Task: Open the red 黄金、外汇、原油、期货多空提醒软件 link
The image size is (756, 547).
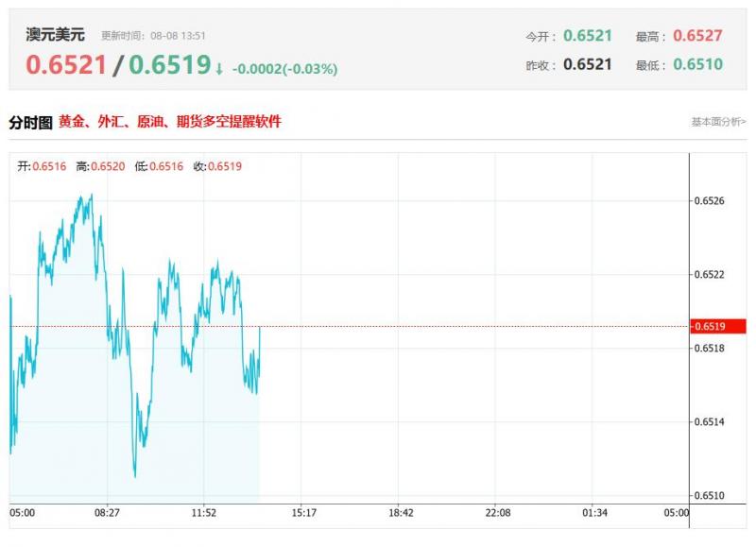Action: (170, 122)
